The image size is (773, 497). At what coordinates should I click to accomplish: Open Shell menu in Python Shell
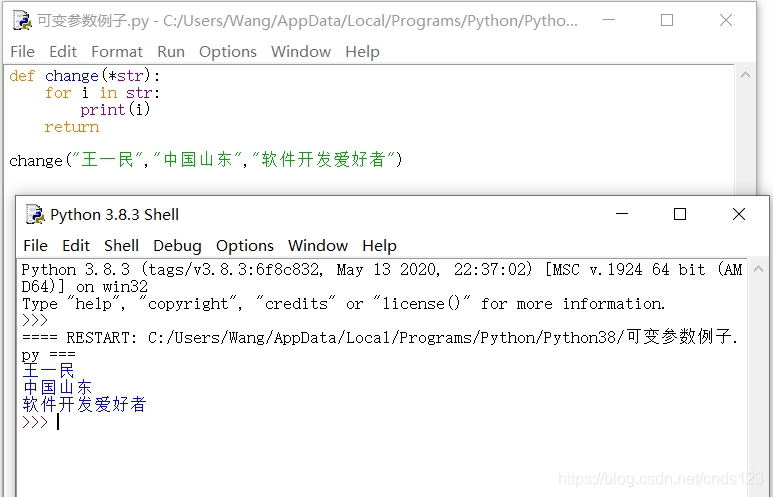pyautogui.click(x=121, y=246)
